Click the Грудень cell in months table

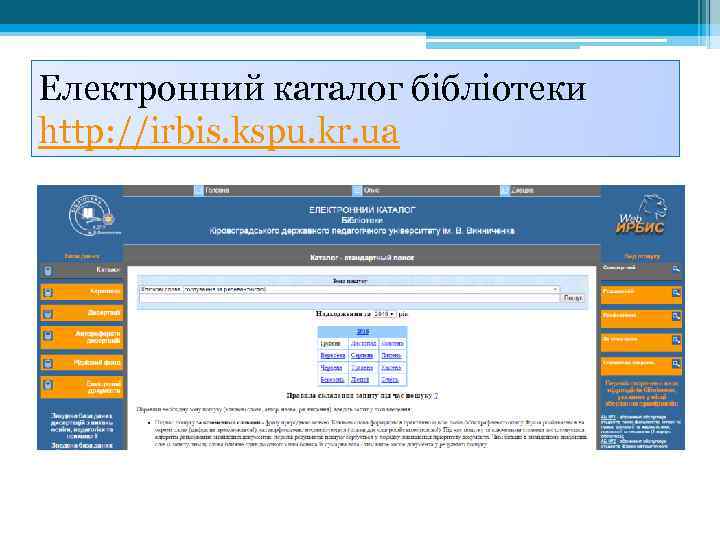coord(331,343)
